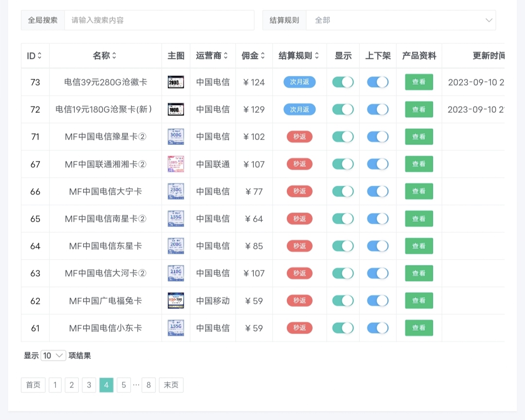Jump to 末页 last page
Screen dimensions: 525x420
click(171, 385)
